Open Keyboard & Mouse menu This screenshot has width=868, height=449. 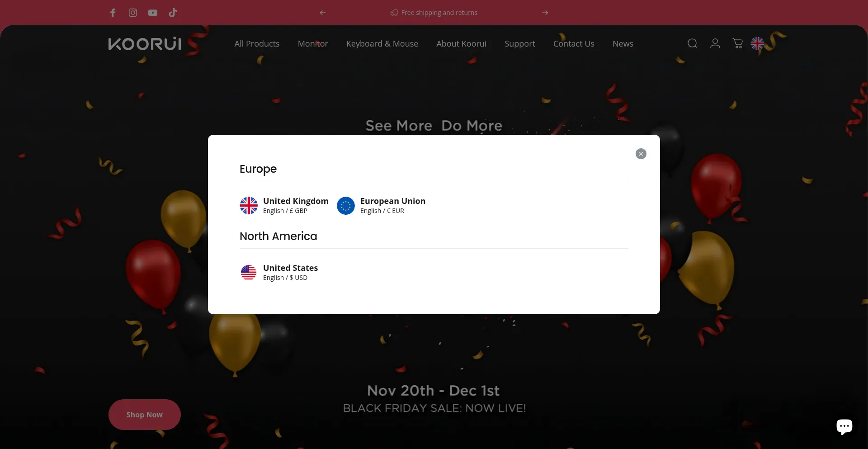point(382,44)
